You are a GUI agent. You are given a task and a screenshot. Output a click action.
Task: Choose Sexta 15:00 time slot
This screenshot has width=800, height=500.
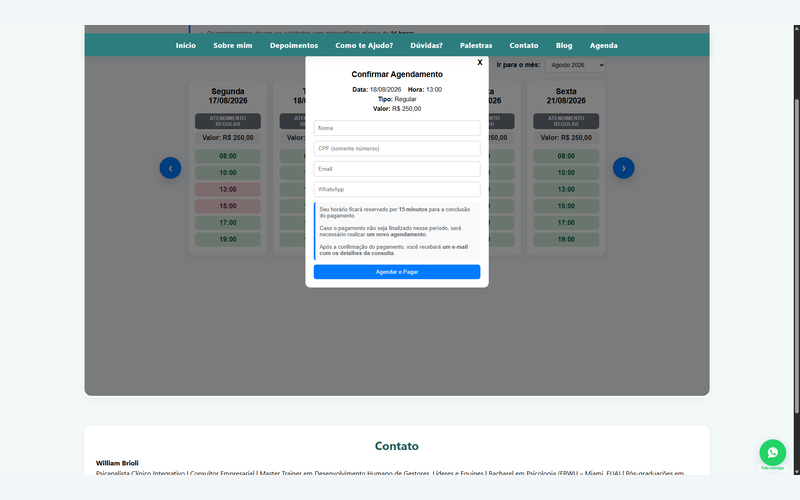pos(566,206)
